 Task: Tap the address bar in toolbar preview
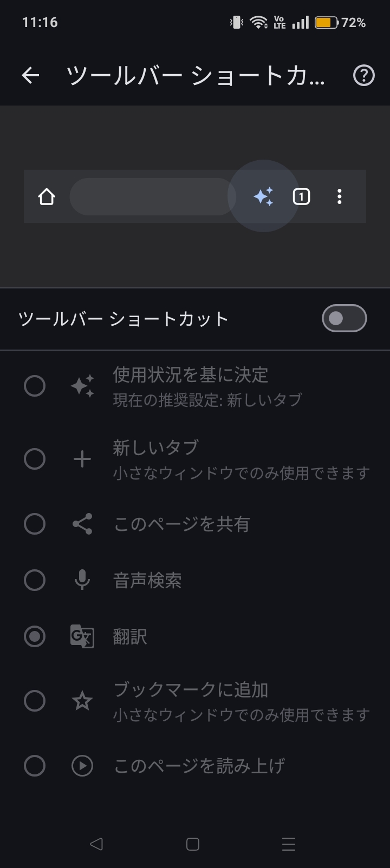(x=152, y=196)
